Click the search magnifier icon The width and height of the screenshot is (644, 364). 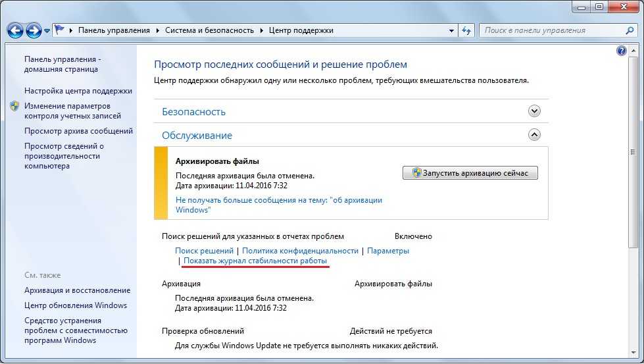(630, 30)
